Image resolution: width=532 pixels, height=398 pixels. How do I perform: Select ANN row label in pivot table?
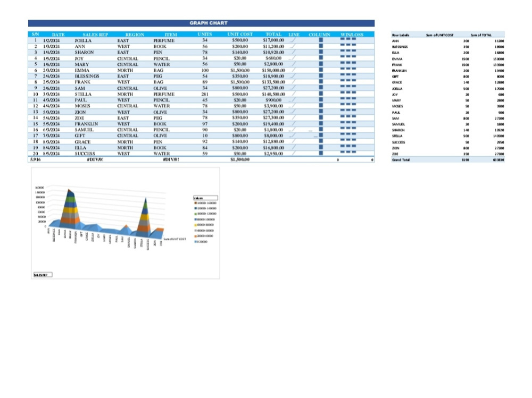395,41
